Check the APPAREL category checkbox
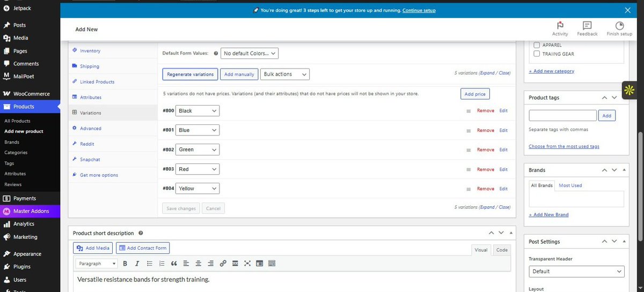The height and width of the screenshot is (292, 644). pos(537,45)
